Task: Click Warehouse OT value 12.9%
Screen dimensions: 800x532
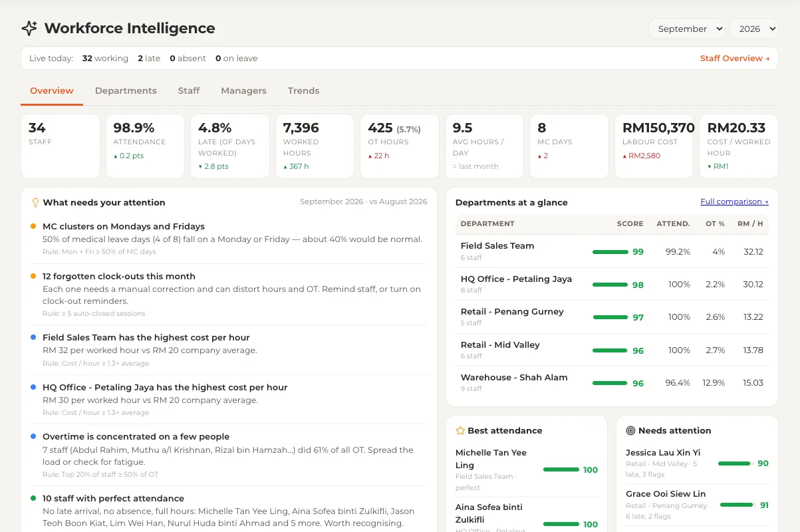Action: pyautogui.click(x=714, y=383)
